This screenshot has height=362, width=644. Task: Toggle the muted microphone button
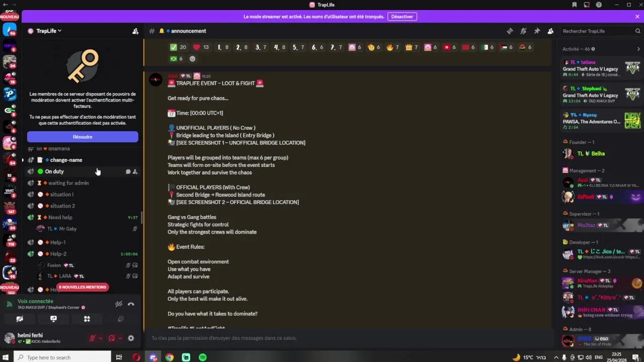coord(92,338)
